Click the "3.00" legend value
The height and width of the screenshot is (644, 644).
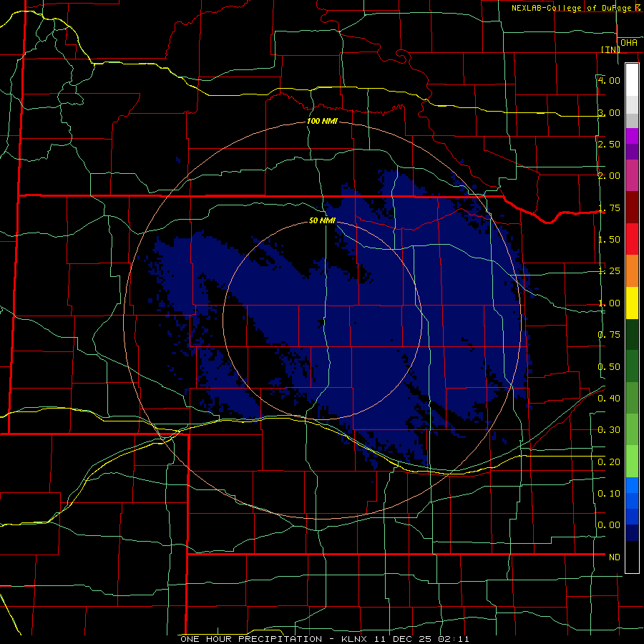coord(609,112)
